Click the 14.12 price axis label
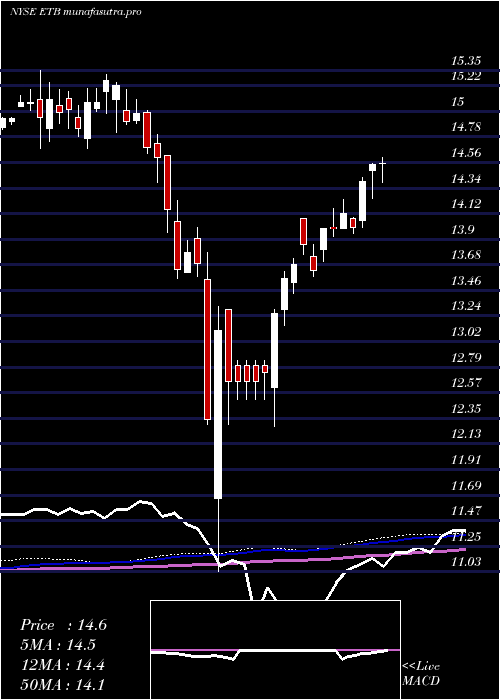The height and width of the screenshot is (700, 500). (466, 204)
